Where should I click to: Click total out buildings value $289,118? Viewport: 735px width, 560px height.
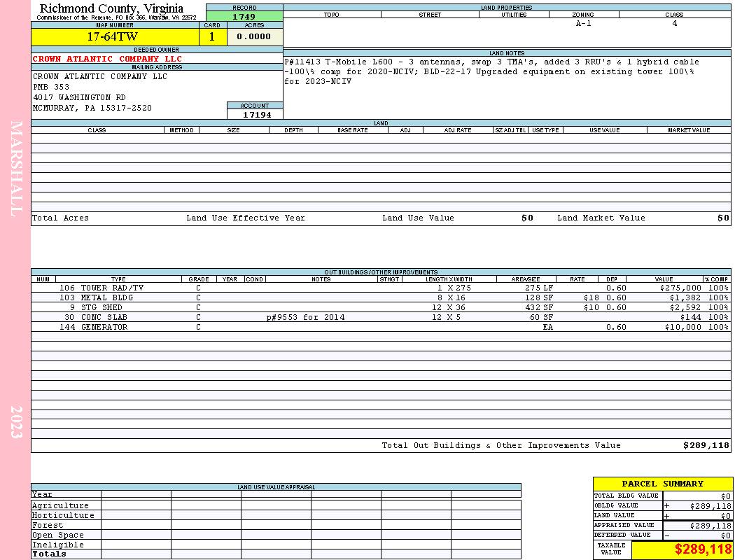click(x=706, y=446)
